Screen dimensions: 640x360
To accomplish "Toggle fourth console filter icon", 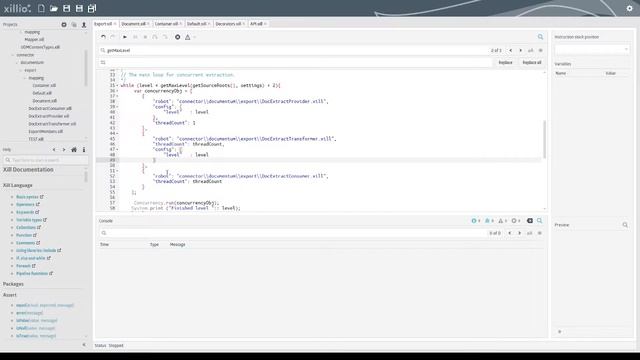I will tap(514, 221).
